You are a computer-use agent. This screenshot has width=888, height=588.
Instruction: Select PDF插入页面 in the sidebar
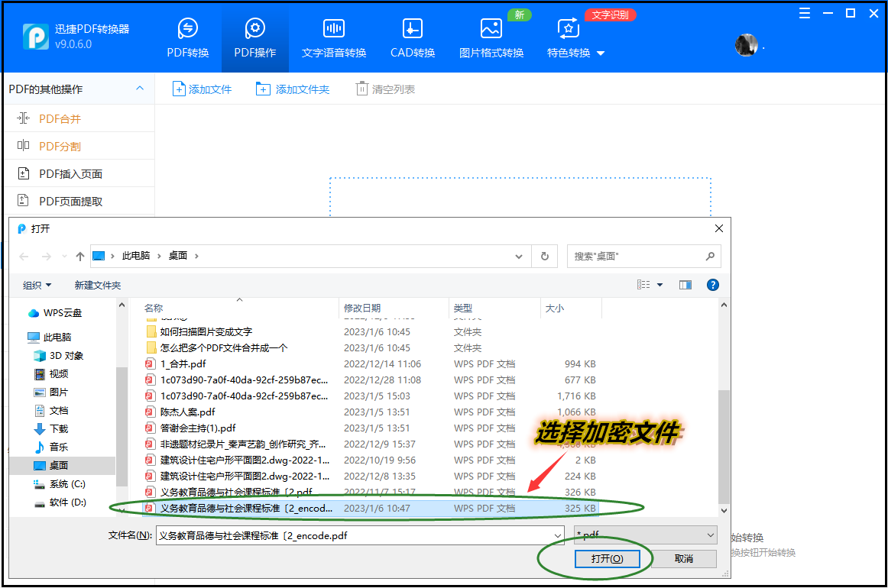click(x=79, y=174)
